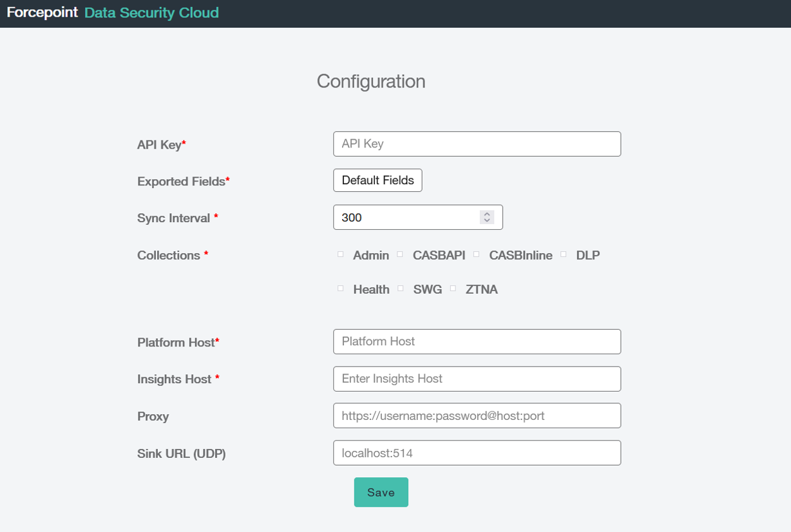
Task: Tick the CASBAPI collection checkbox
Action: tap(400, 254)
